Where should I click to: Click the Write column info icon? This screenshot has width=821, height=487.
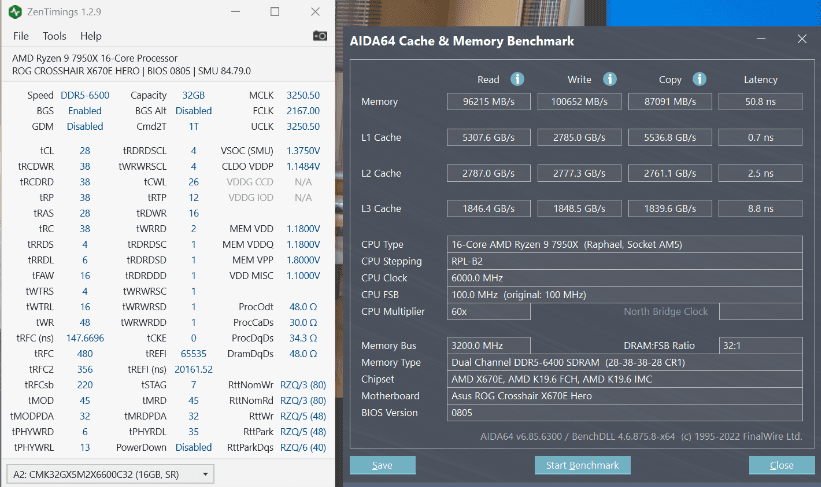pyautogui.click(x=609, y=79)
